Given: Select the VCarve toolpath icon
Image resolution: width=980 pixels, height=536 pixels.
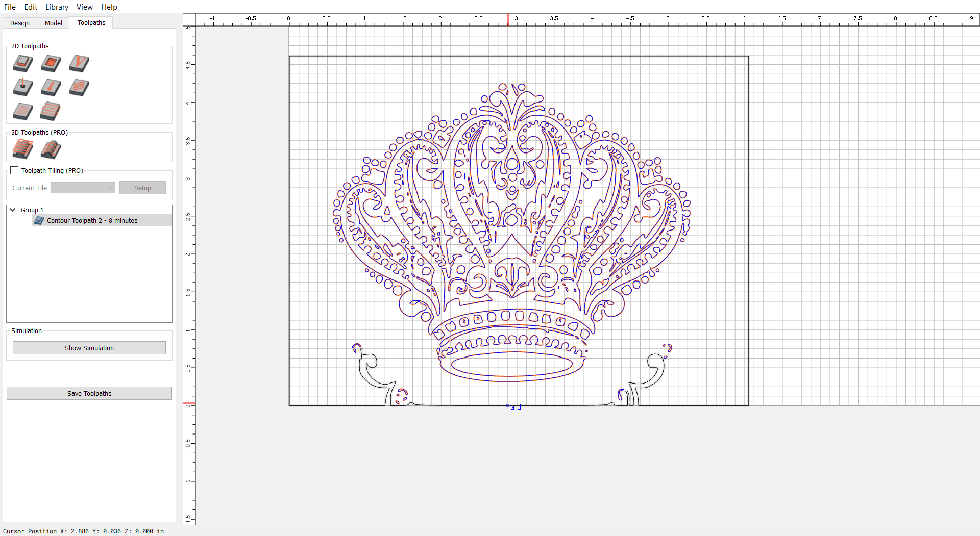Looking at the screenshot, I should (x=79, y=64).
